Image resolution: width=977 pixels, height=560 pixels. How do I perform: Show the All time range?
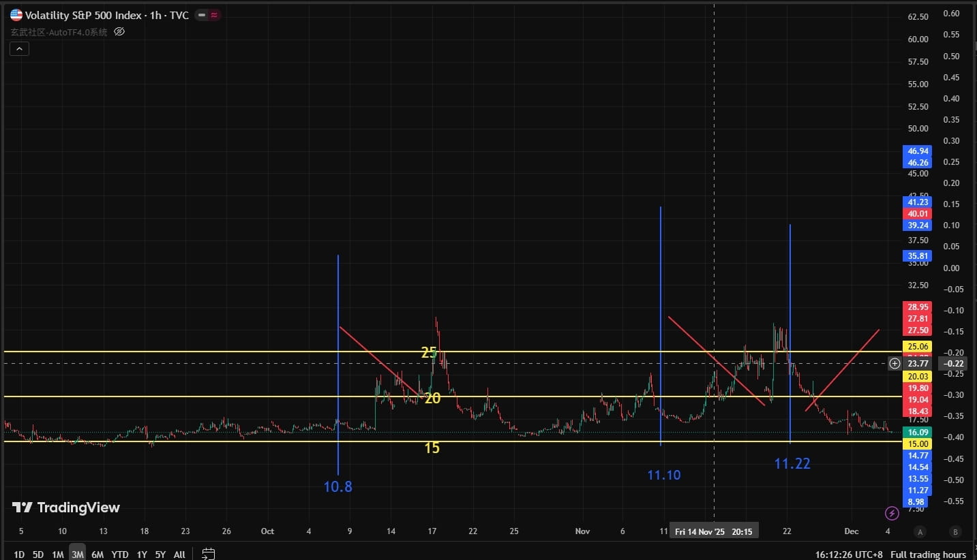(179, 555)
